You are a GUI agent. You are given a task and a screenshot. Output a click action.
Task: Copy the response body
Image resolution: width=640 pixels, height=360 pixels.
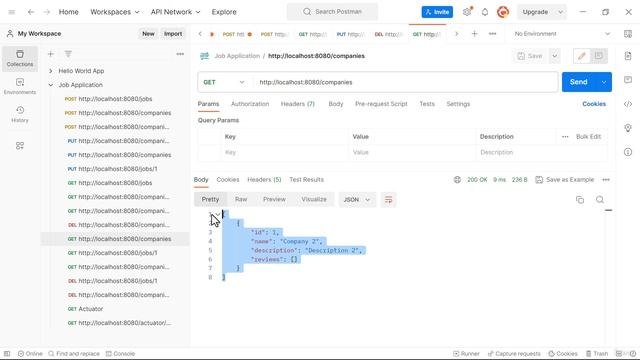click(x=580, y=200)
